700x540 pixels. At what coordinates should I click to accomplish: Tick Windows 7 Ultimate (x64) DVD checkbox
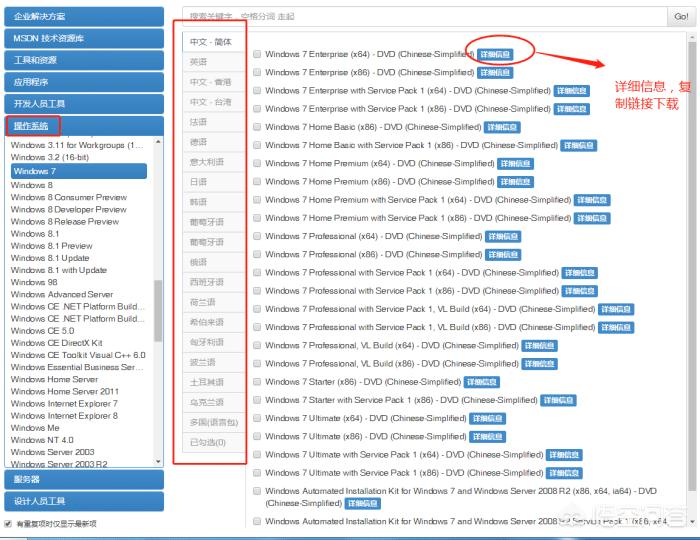(x=257, y=418)
